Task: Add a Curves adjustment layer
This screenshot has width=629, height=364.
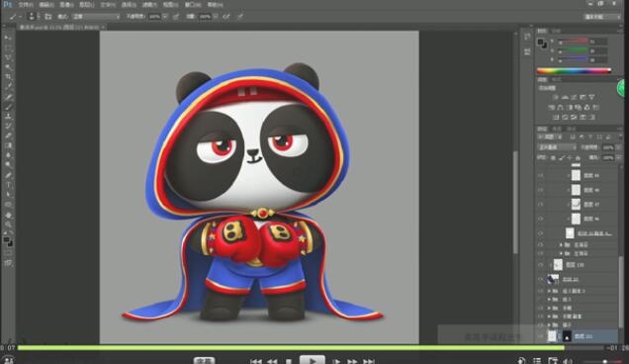Action: click(x=574, y=97)
